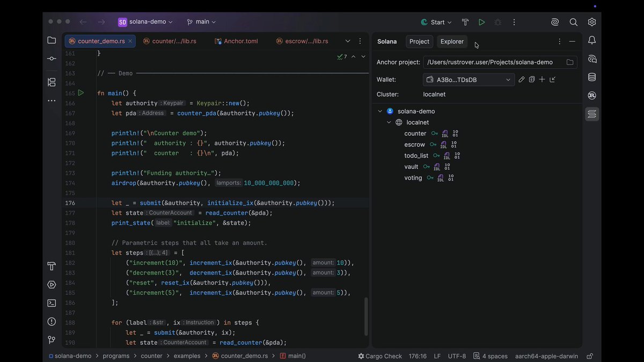
Task: Open the Terminal tool window
Action: point(52,303)
